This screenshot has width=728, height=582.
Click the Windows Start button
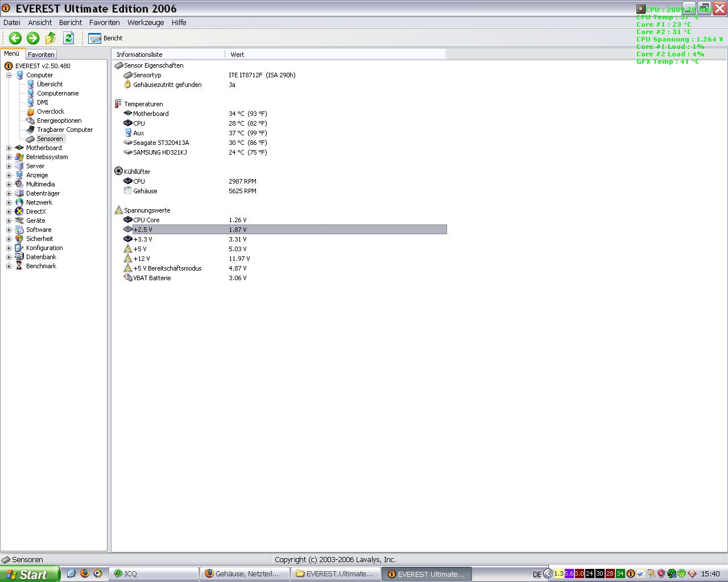(x=30, y=574)
